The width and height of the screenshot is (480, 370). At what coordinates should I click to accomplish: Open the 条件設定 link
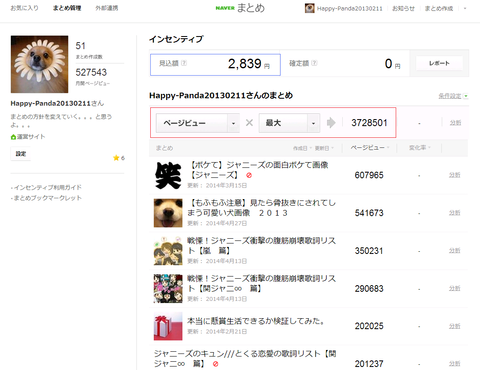450,96
